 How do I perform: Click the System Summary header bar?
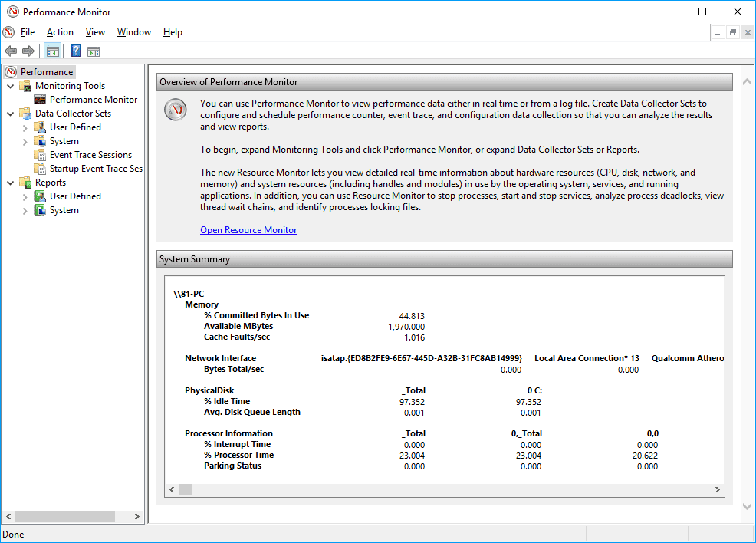click(x=445, y=259)
